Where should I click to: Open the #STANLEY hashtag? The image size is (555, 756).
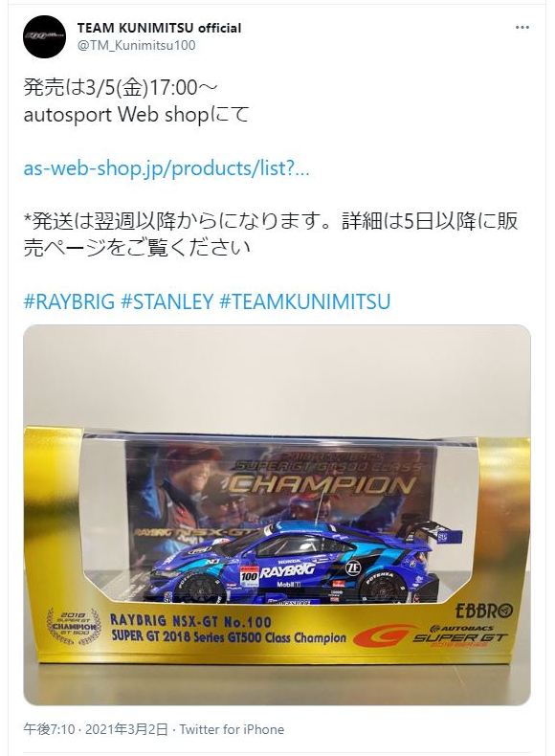point(166,301)
